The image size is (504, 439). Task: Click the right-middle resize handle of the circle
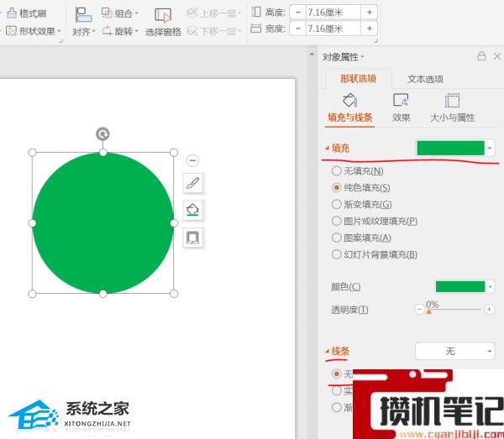coord(174,223)
